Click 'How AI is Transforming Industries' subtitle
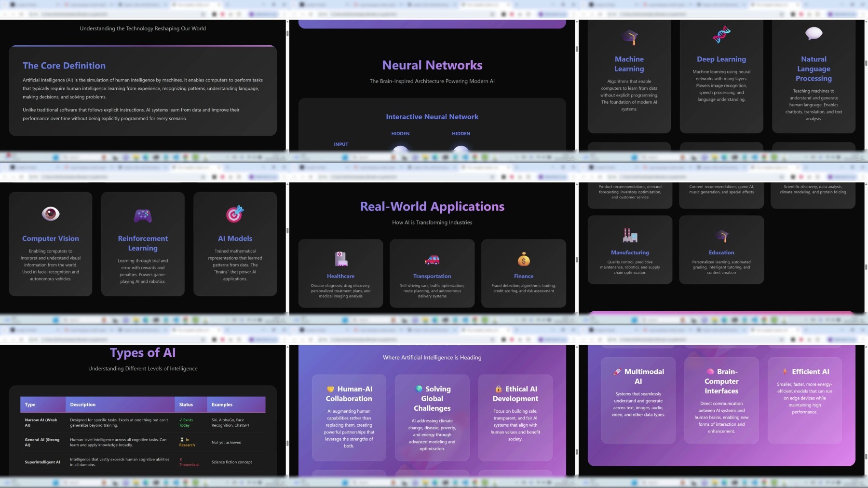Viewport: 868px width, 488px height. click(432, 223)
